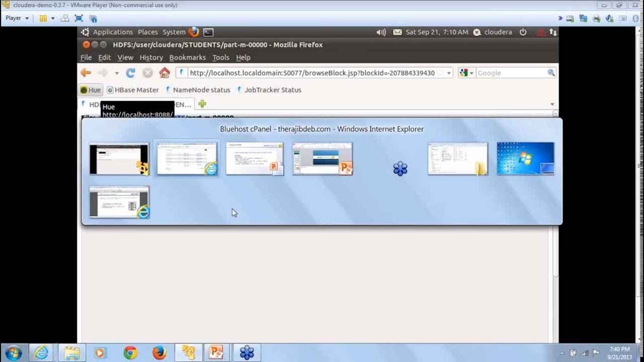This screenshot has height=362, width=644.
Task: Go to the Firefox Home page icon
Action: point(165,73)
